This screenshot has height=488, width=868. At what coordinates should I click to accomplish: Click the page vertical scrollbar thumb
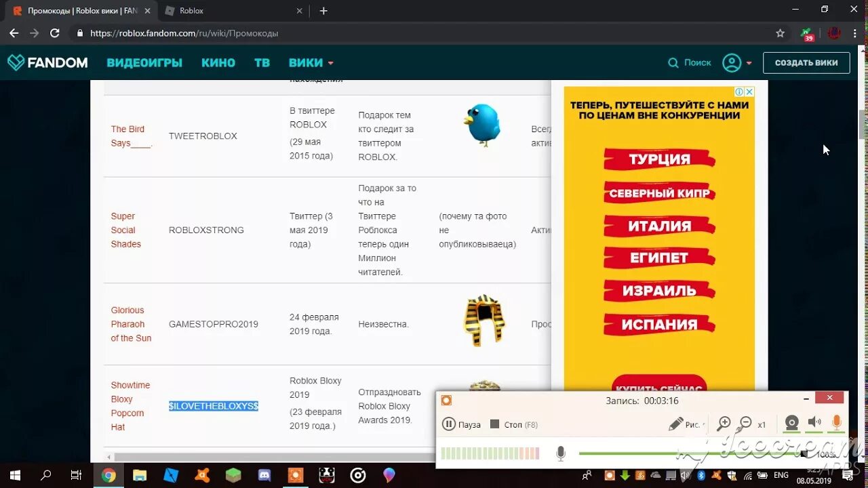[863, 123]
